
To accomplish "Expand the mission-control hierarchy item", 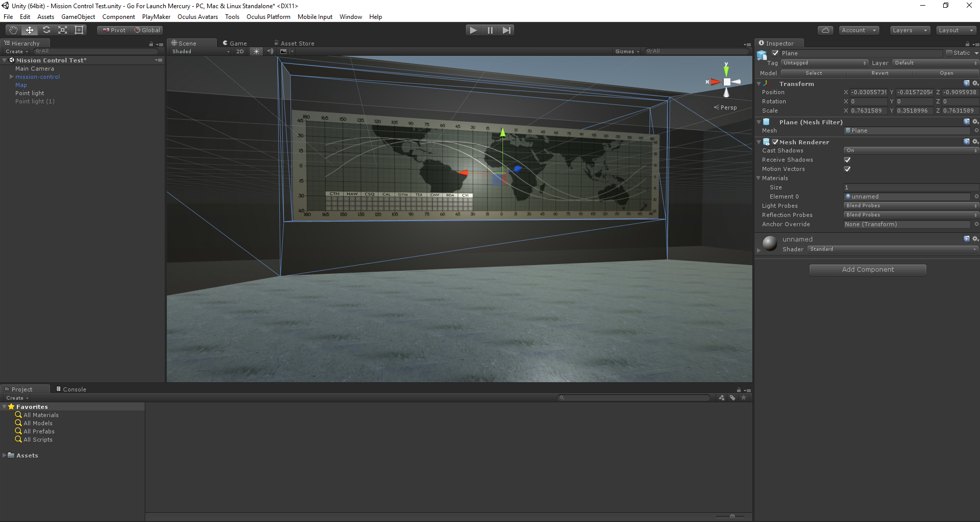I will [x=11, y=77].
